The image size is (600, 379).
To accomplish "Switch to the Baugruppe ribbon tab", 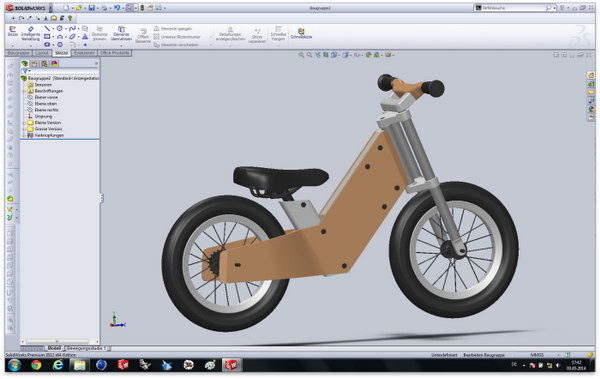I will click(18, 53).
